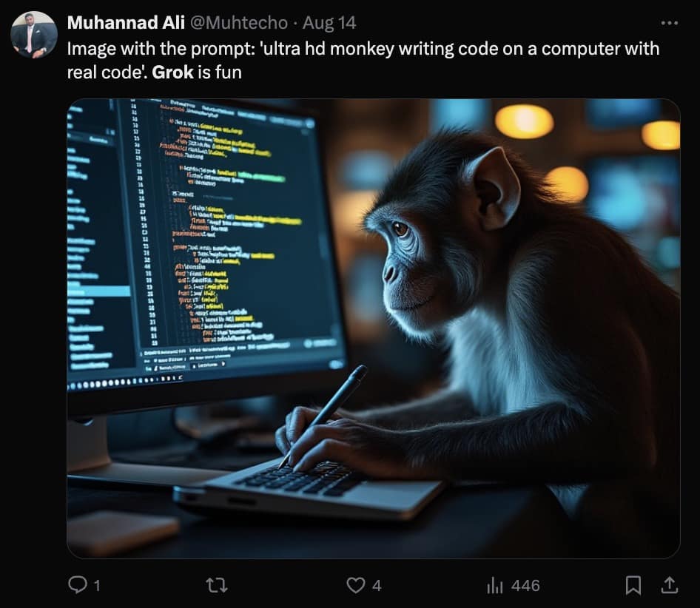The image size is (700, 608).
Task: Click the bold Grok word in the post
Action: click(x=172, y=72)
